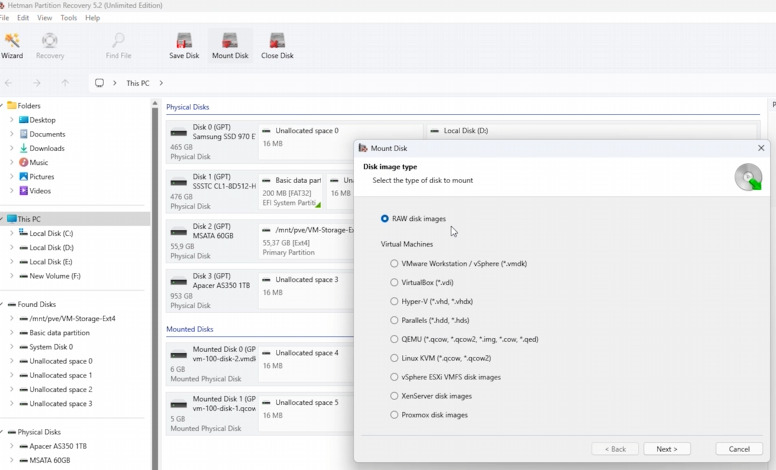Open Pictures folder in tree
This screenshot has width=776, height=470.
click(36, 177)
